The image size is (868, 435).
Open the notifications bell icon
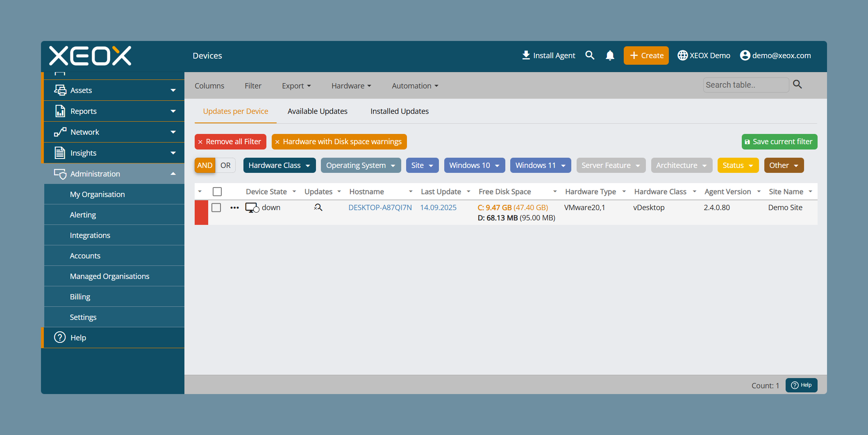click(x=610, y=55)
